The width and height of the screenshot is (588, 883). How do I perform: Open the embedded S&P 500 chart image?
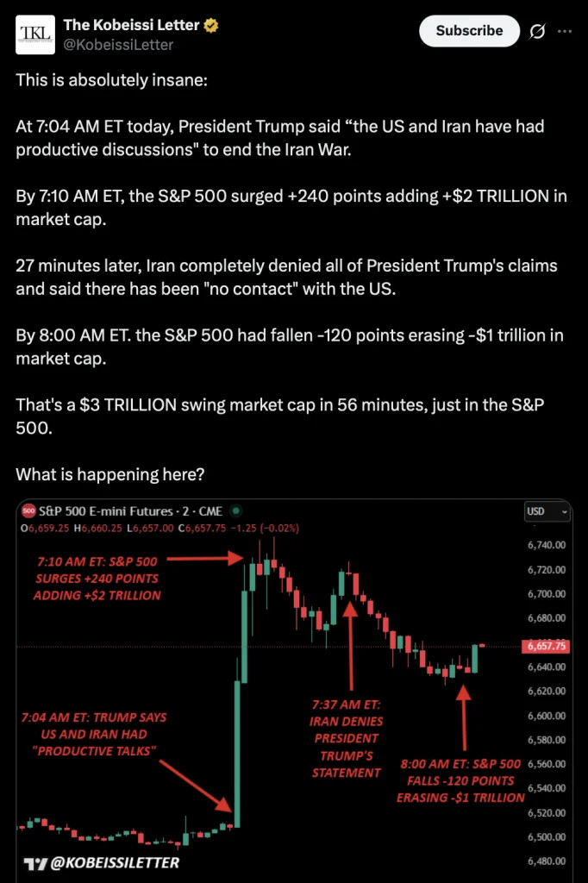[x=293, y=690]
